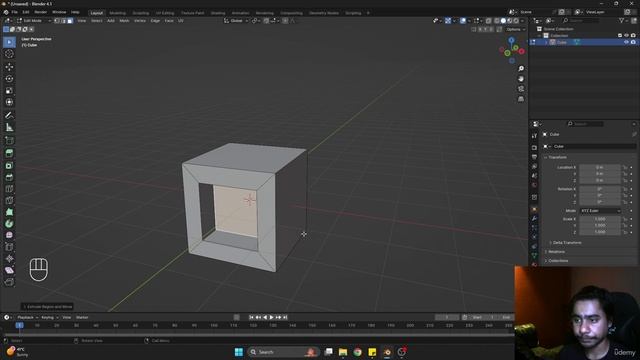
Task: Toggle Collection visibility eye in outliner
Action: point(626,36)
